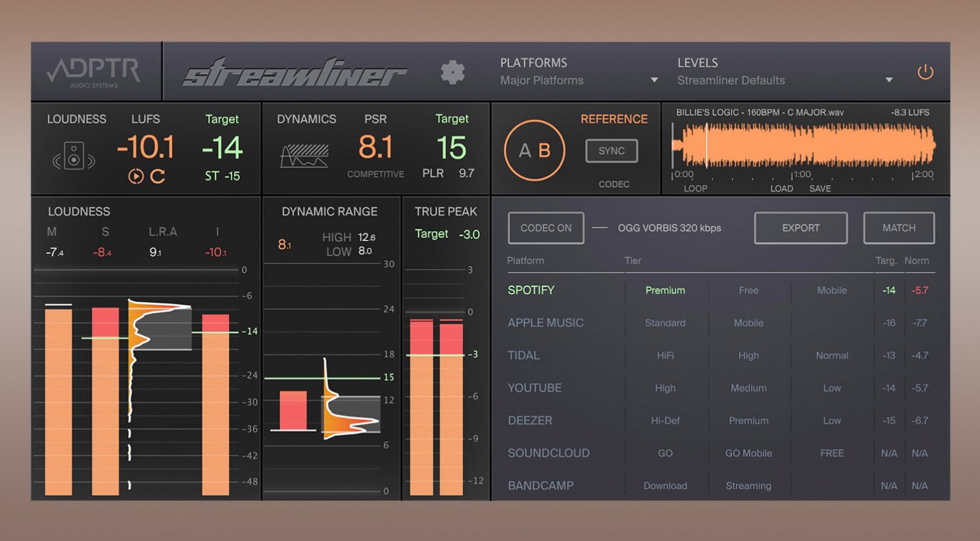Click dynamic range HIGH 12.6 value
Viewport: 980px width, 541px height.
click(366, 237)
